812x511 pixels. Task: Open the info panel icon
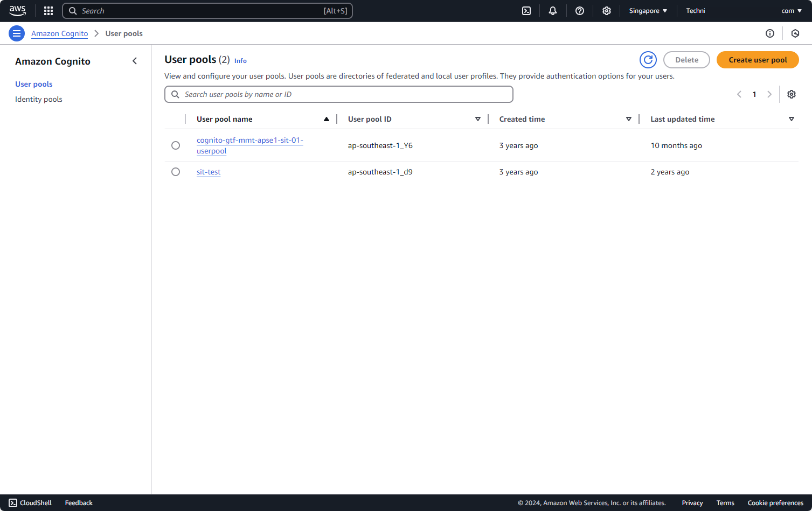point(770,33)
